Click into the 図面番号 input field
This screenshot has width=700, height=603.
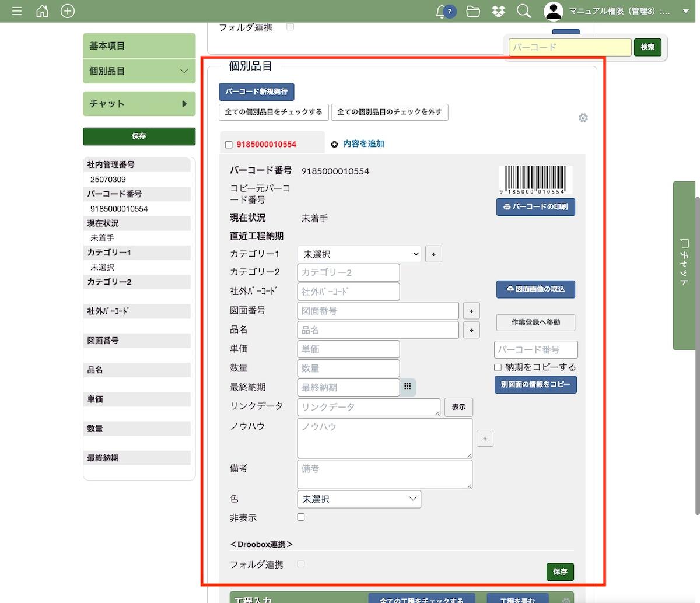pos(377,311)
